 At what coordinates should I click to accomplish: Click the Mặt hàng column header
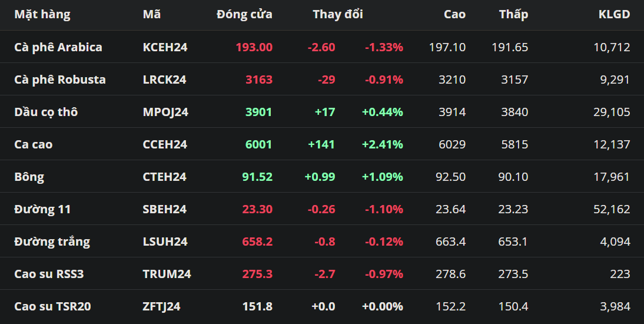click(42, 15)
